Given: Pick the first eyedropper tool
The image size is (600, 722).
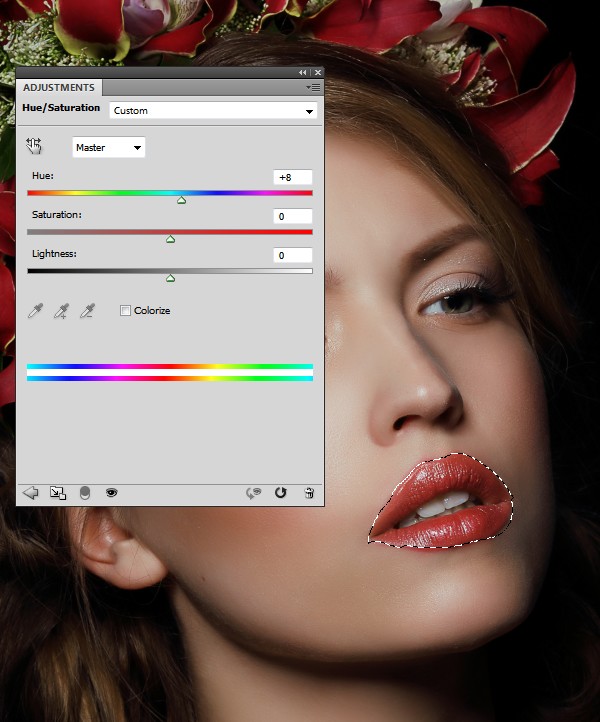Looking at the screenshot, I should (x=36, y=311).
